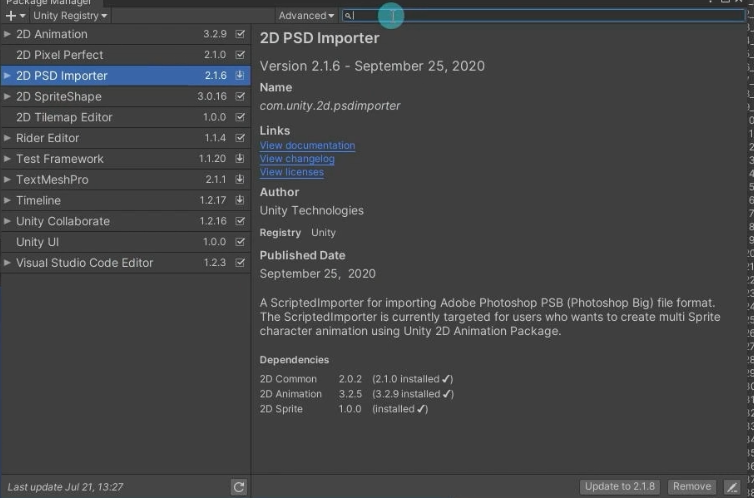Viewport: 754px width, 498px height.
Task: Open the add package plus menu
Action: pyautogui.click(x=15, y=16)
